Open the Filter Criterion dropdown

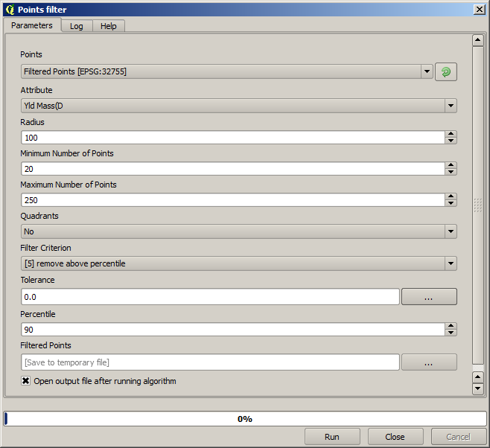pyautogui.click(x=450, y=263)
